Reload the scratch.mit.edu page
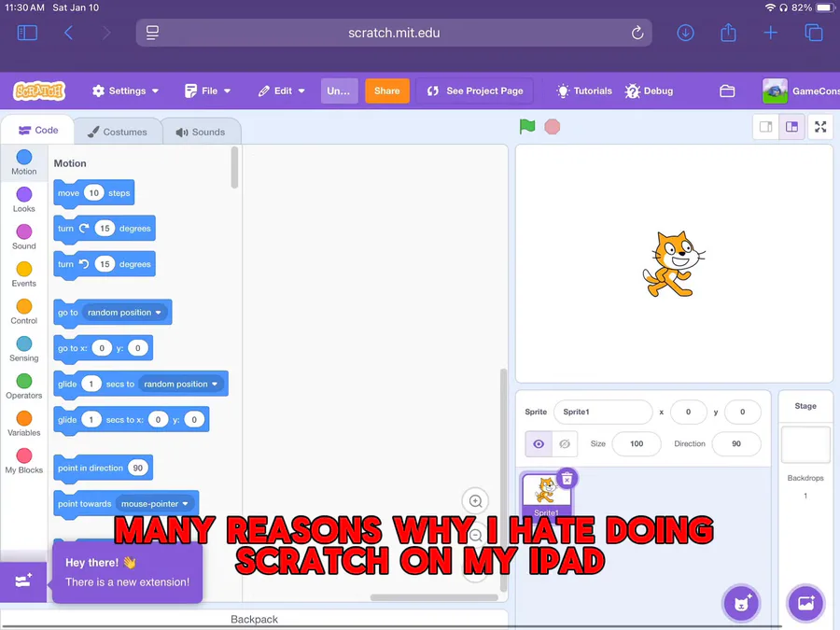Image resolution: width=840 pixels, height=630 pixels. 637,33
